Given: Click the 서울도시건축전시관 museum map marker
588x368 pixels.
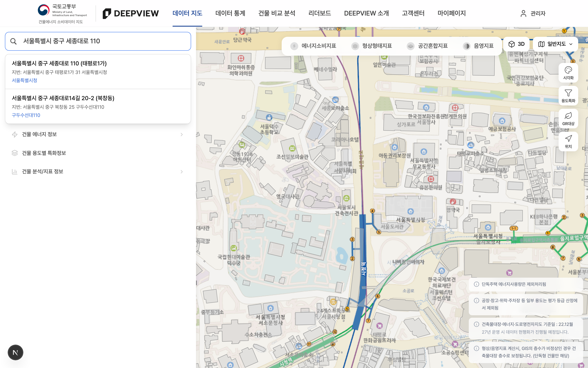Looking at the screenshot, I should tap(346, 198).
